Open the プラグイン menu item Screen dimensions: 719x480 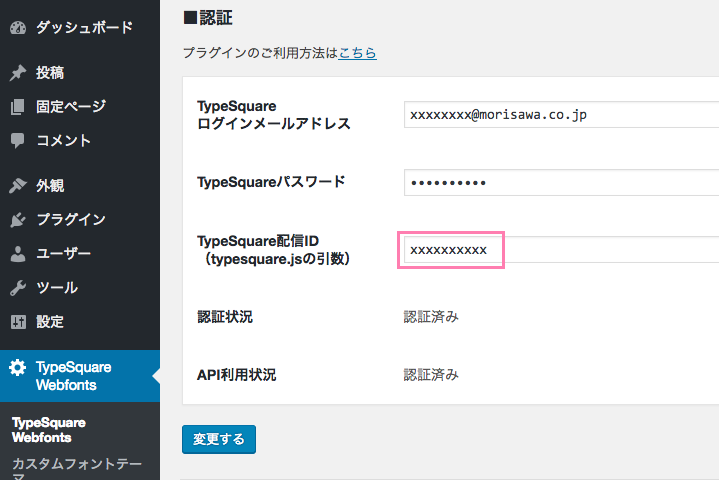click(71, 219)
